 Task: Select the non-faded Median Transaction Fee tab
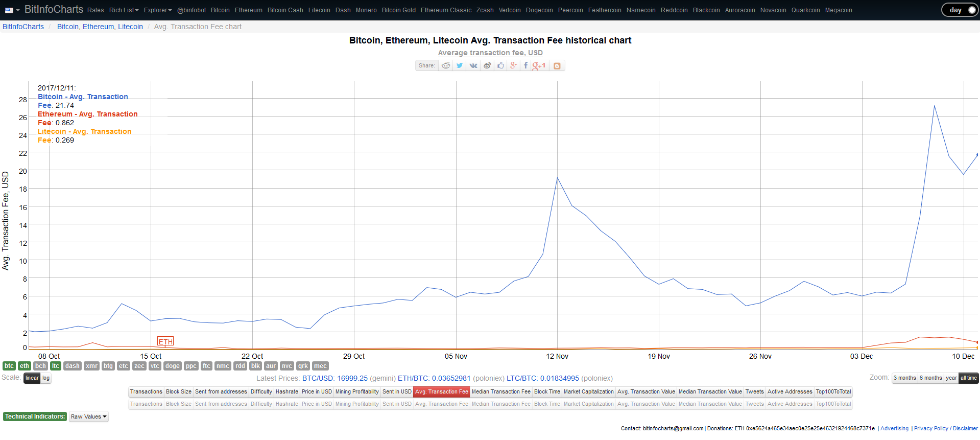(501, 392)
